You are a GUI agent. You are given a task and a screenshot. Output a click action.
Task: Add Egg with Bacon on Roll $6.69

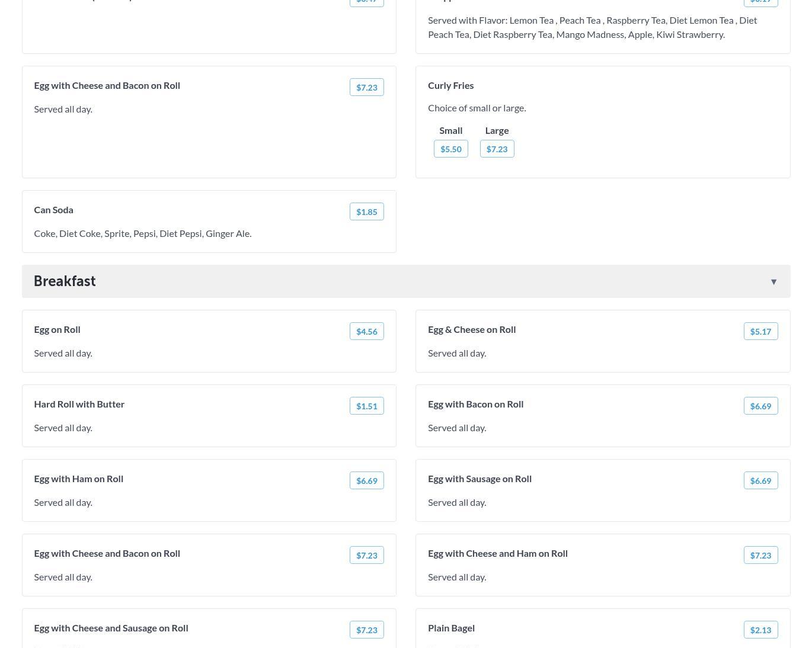click(x=760, y=406)
